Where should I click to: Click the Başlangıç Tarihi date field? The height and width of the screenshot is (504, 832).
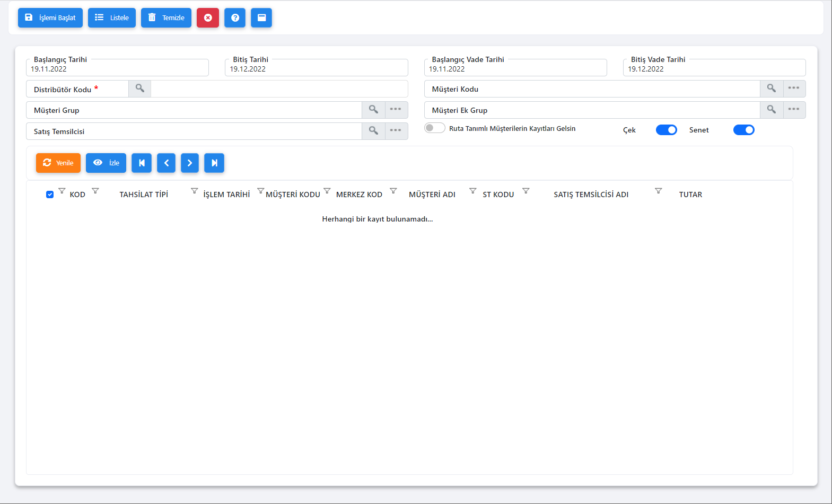point(117,69)
